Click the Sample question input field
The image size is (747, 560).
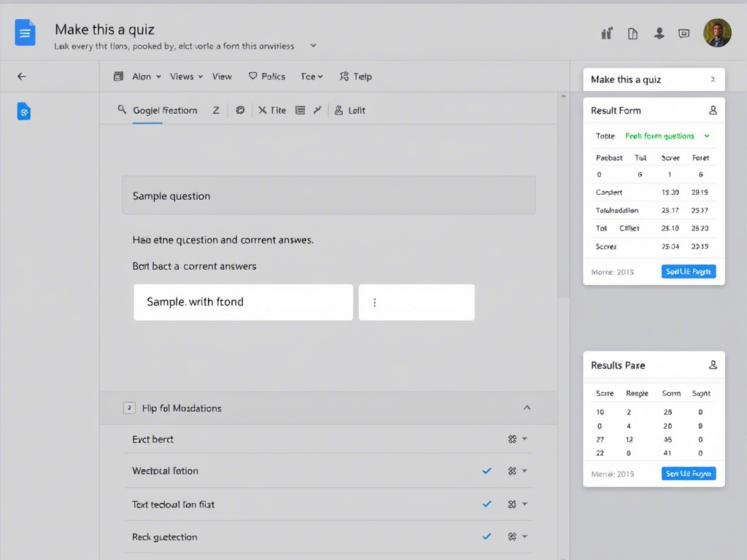coord(328,195)
